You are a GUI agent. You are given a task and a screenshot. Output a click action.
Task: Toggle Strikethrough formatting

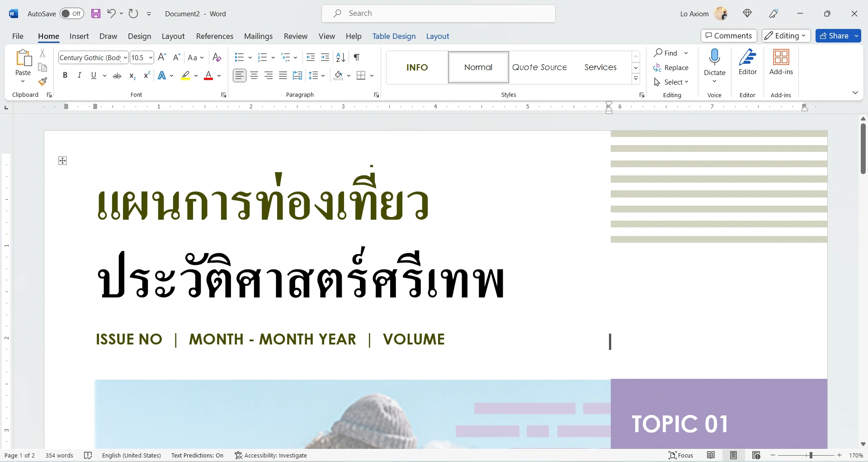[117, 75]
